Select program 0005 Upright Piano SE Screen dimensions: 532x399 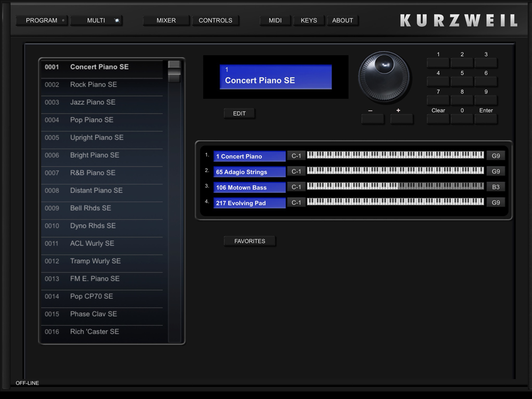pyautogui.click(x=102, y=140)
